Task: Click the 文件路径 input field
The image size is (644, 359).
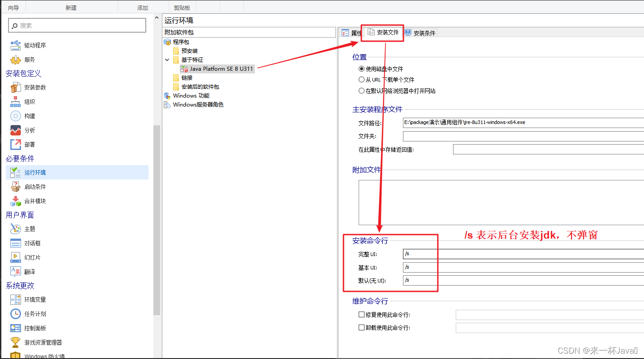Action: (x=523, y=123)
